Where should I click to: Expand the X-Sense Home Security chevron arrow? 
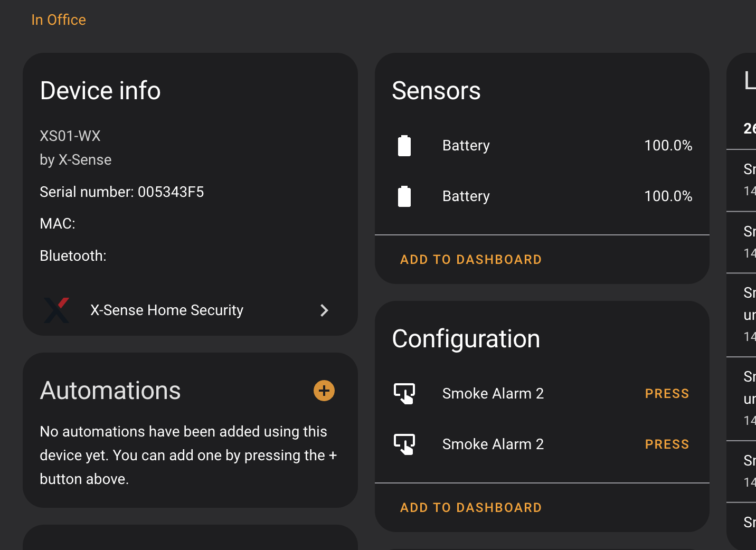click(324, 310)
